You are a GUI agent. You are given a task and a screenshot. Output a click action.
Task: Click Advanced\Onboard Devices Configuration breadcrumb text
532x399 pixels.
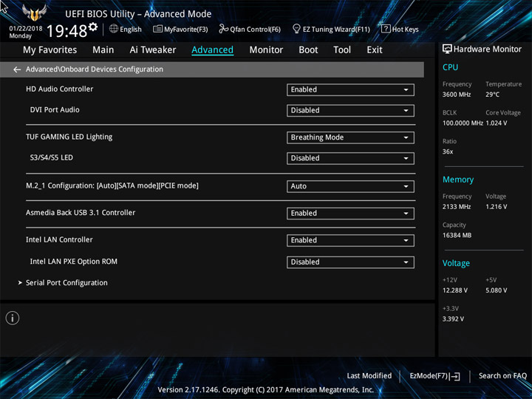tap(95, 69)
